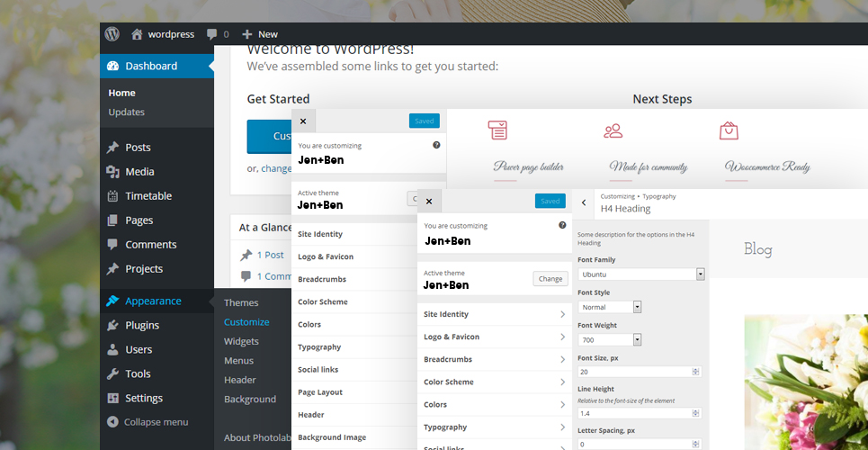Click Saved button in front customizer
This screenshot has width=868, height=450.
[550, 202]
